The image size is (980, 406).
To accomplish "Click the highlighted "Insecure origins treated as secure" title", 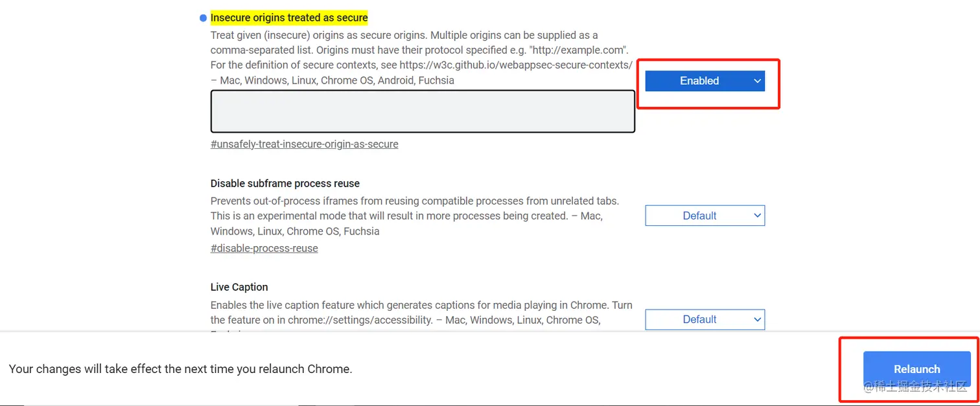I will pos(289,17).
